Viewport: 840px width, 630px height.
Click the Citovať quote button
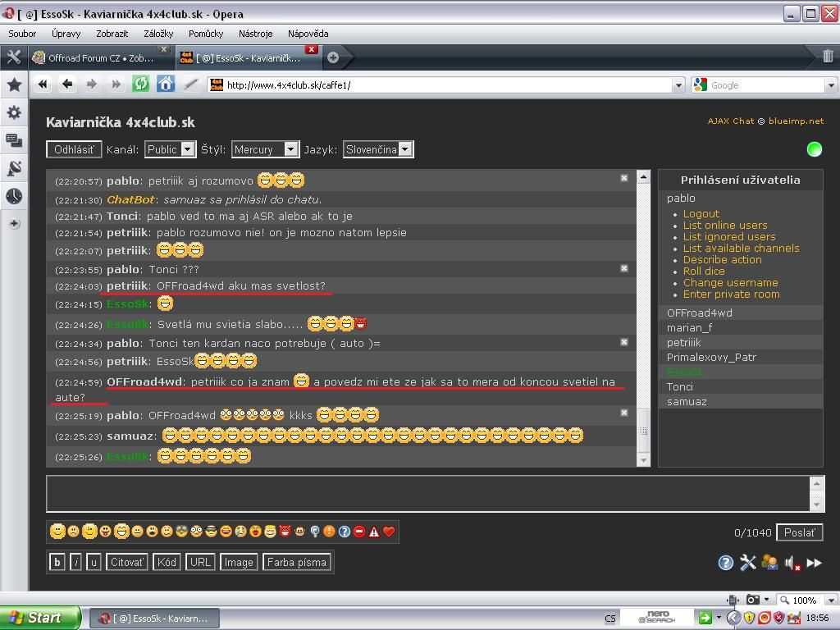pos(126,562)
